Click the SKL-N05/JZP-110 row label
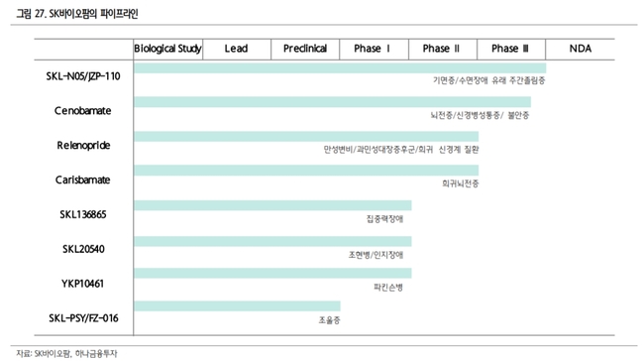Screen dimensions: 644x361 tap(83, 76)
